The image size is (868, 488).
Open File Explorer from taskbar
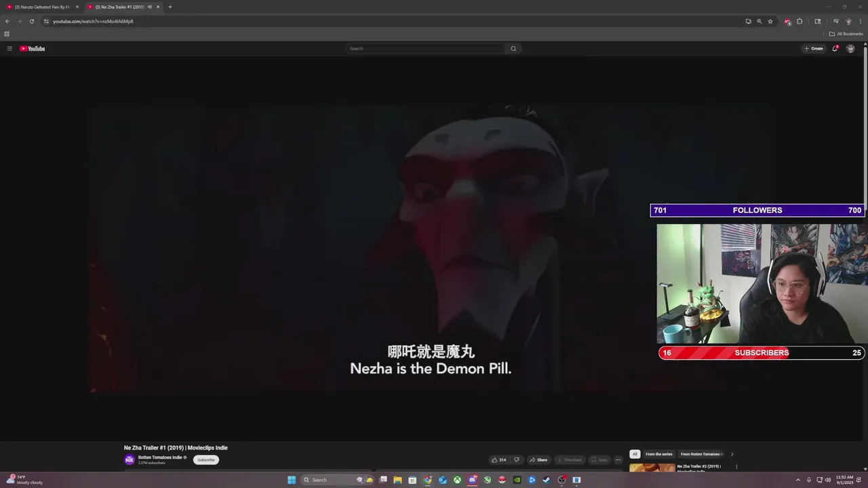point(397,480)
